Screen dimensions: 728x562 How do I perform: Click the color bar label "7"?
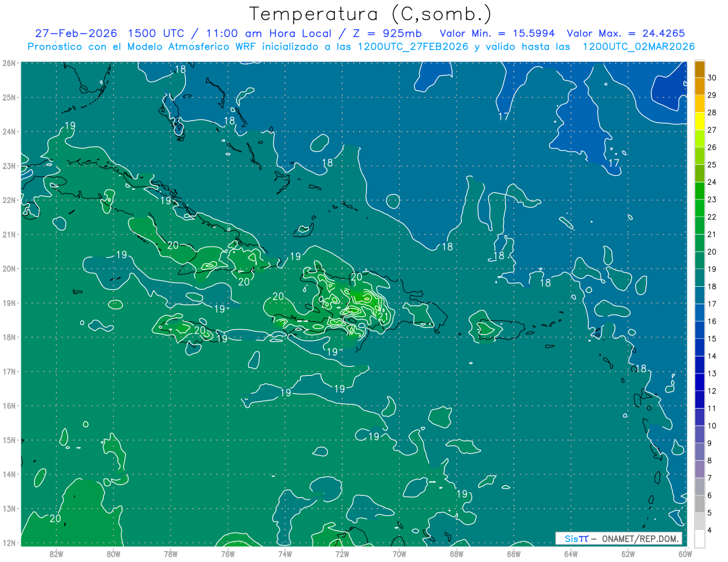(710, 478)
